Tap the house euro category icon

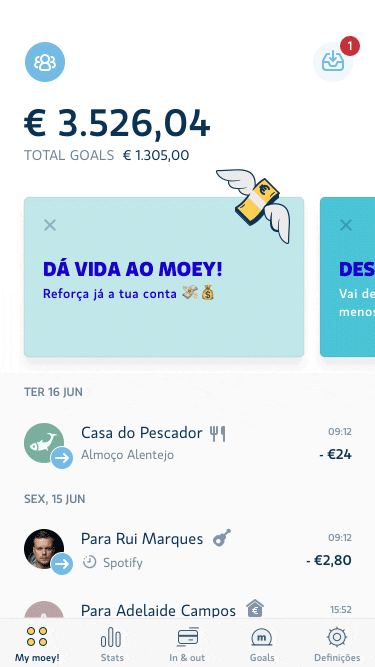(255, 609)
